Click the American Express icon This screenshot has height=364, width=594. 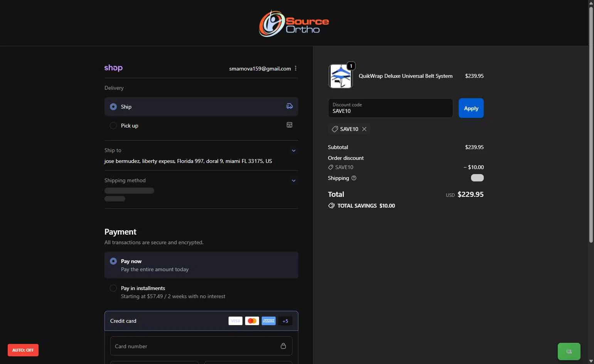coord(269,321)
